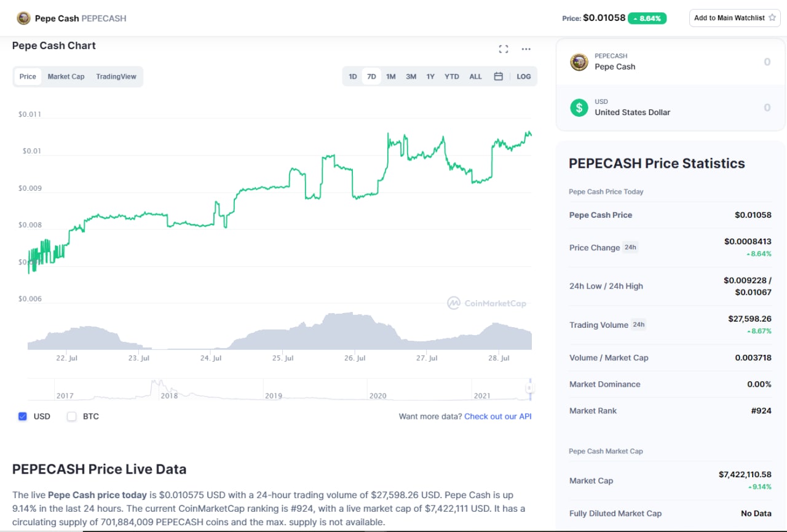Image resolution: width=787 pixels, height=532 pixels.
Task: Click the 22. Jul date on the chart axis
Action: tap(66, 358)
